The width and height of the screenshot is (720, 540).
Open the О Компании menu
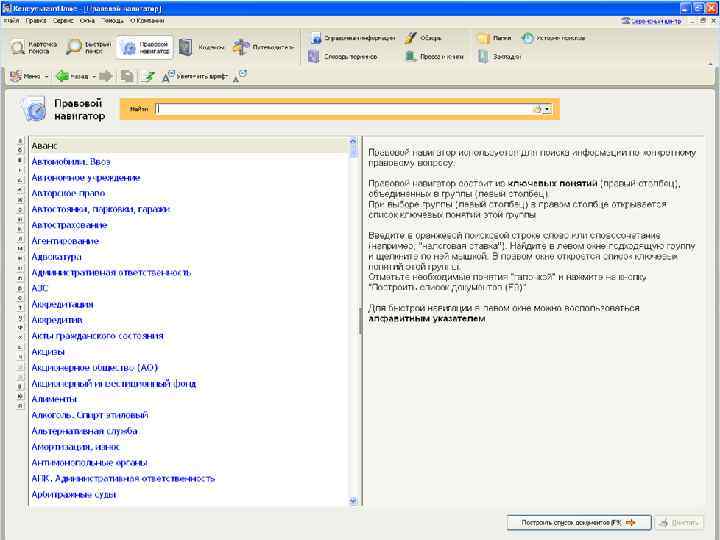[x=146, y=21]
